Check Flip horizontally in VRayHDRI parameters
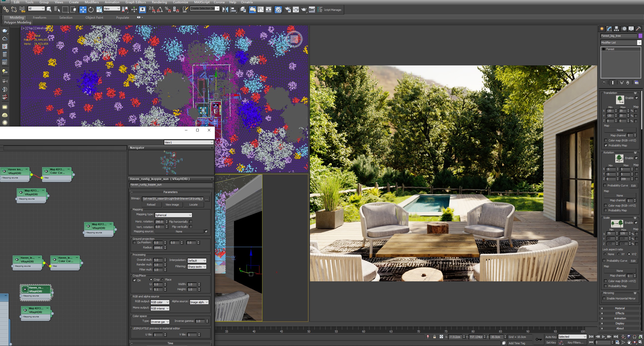This screenshot has width=644, height=346. click(191, 222)
